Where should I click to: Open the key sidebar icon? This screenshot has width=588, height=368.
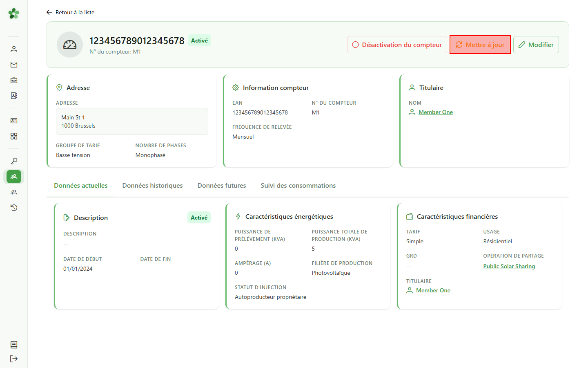(14, 161)
